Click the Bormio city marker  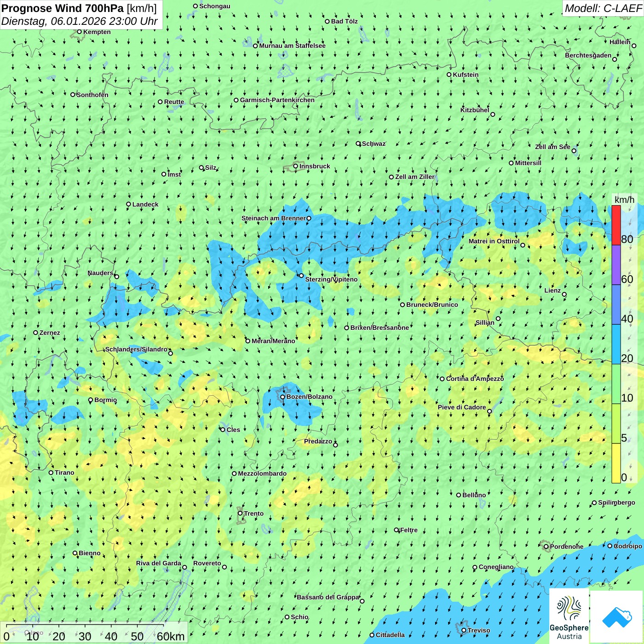click(91, 400)
